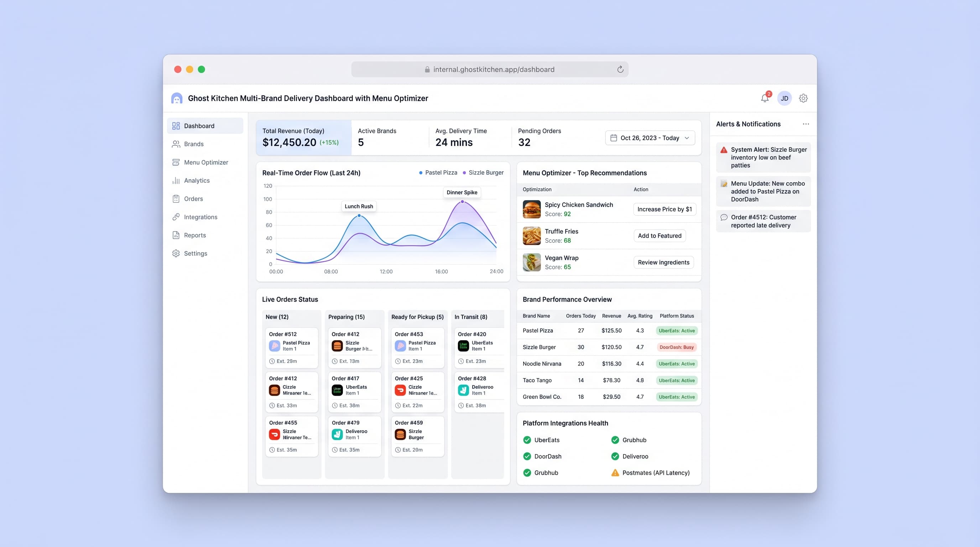This screenshot has width=980, height=547.
Task: Click Pastel Pizza icon in Order #453
Action: point(400,346)
